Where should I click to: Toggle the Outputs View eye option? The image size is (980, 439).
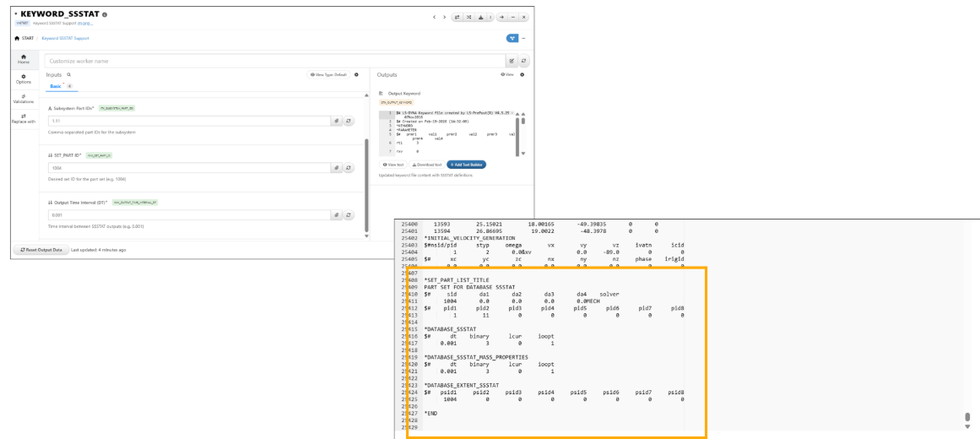click(x=509, y=75)
